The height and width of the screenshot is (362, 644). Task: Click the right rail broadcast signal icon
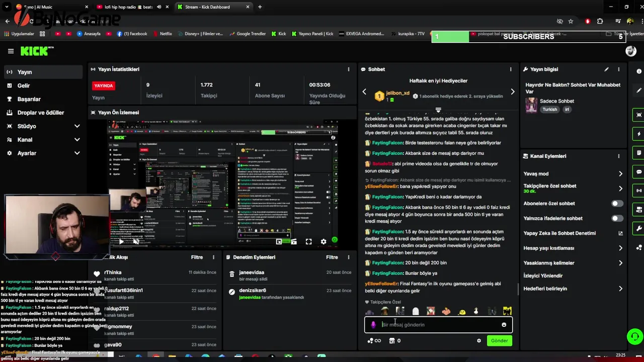tap(639, 191)
